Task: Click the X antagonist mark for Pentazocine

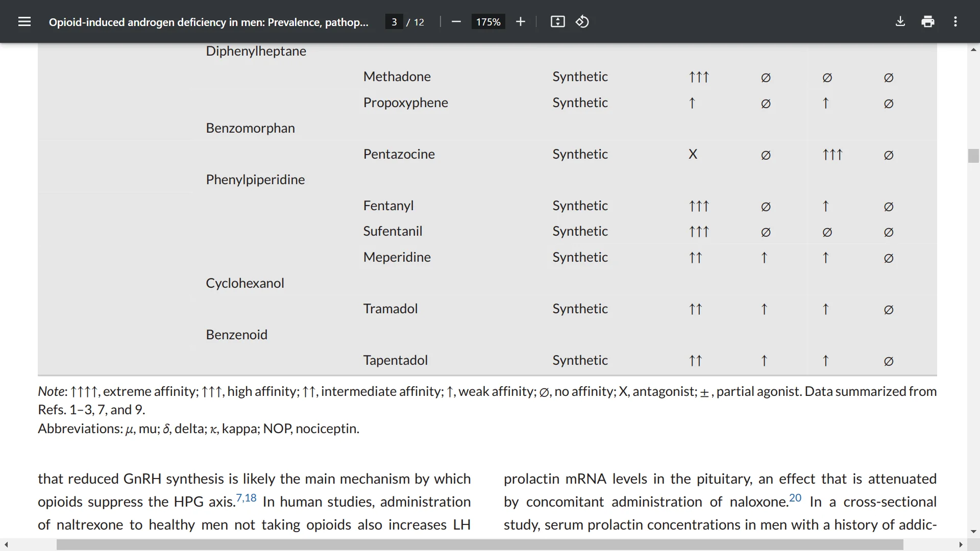Action: [x=693, y=154]
